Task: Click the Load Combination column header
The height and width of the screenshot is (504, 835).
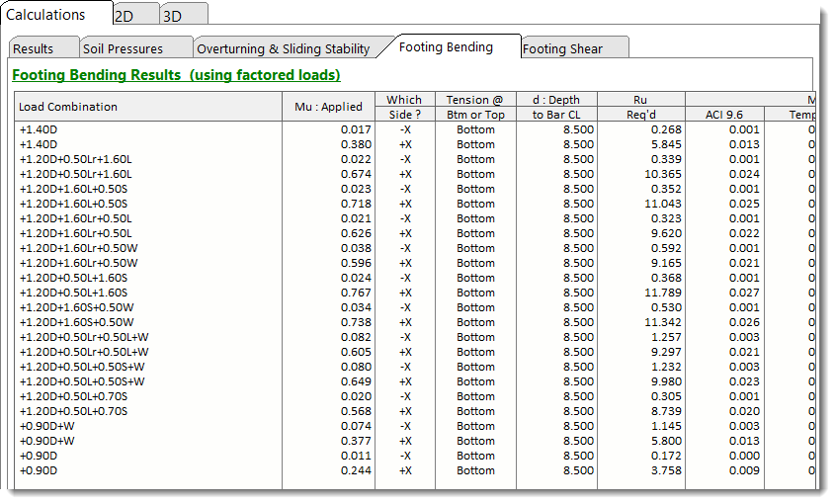Action: click(68, 107)
